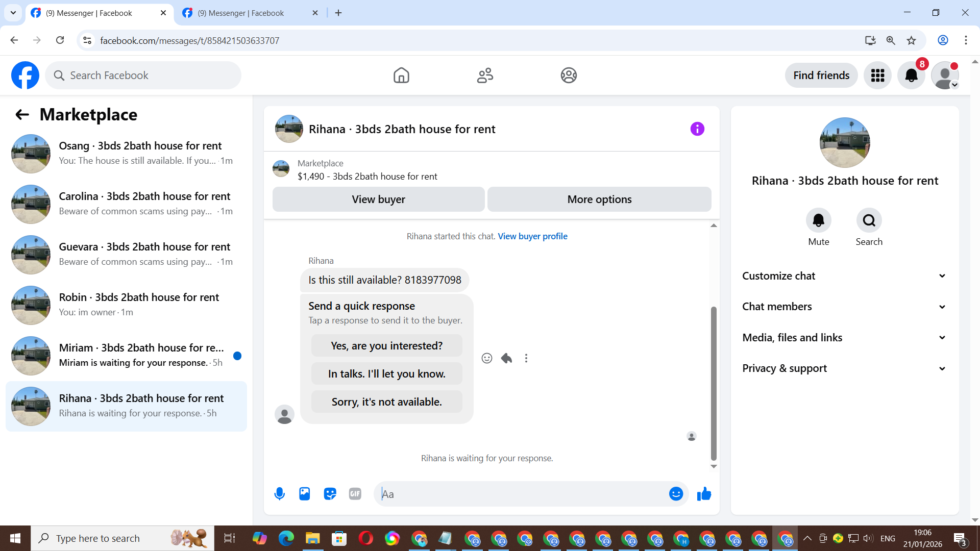Click the View buyer button
980x551 pixels.
(378, 199)
